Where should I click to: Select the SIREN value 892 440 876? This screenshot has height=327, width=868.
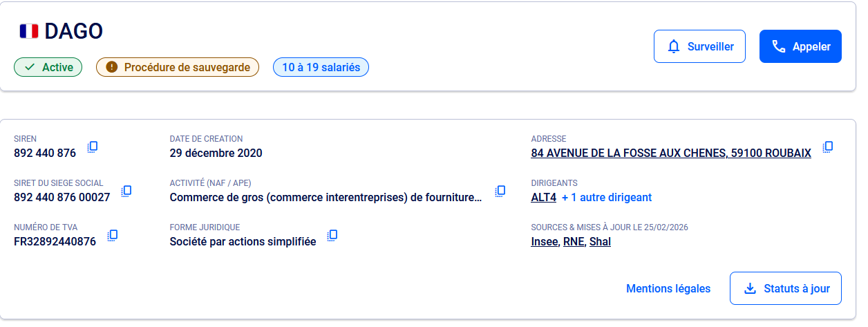[x=45, y=153]
